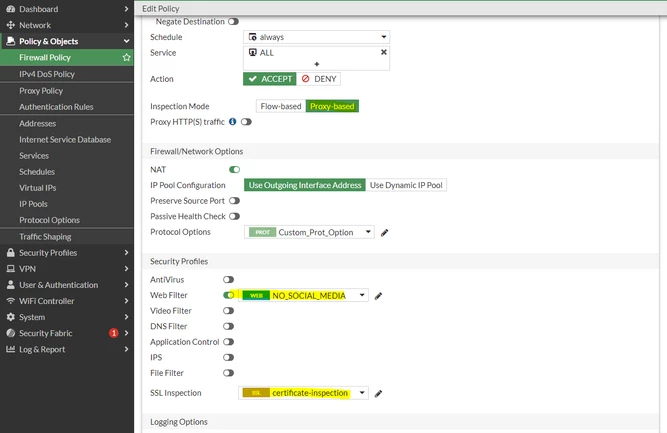The image size is (667, 433).
Task: Toggle the Firewall Policy favorite star
Action: click(x=126, y=57)
